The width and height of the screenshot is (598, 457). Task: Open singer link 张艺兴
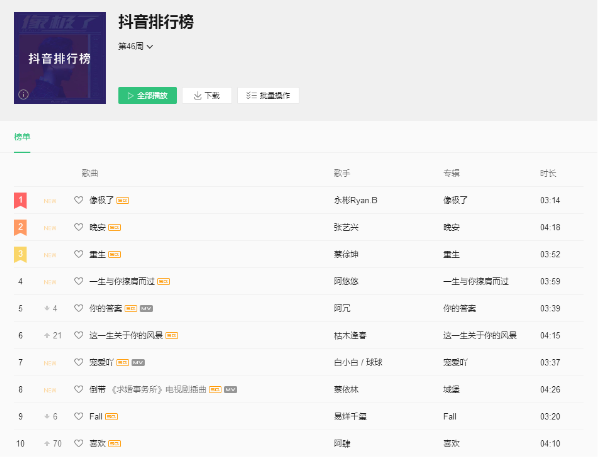346,227
